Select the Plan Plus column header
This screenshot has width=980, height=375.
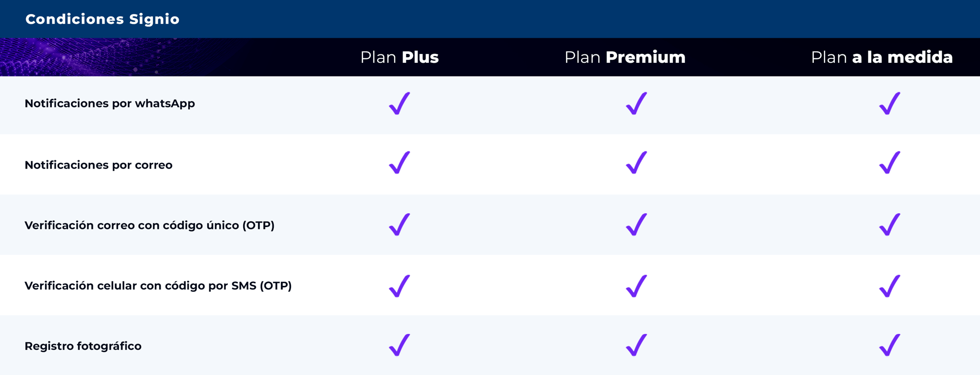[x=399, y=57]
